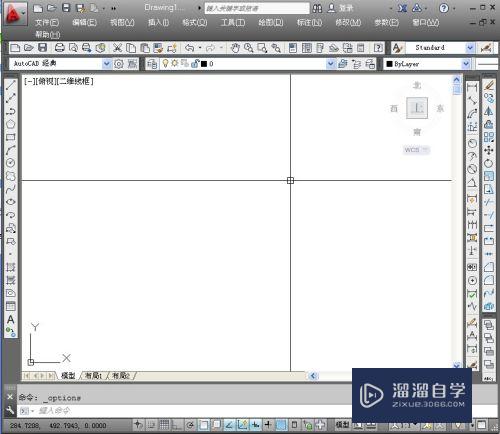The image size is (500, 434).
Task: Click the Undo arrow icon
Action: tap(190, 48)
